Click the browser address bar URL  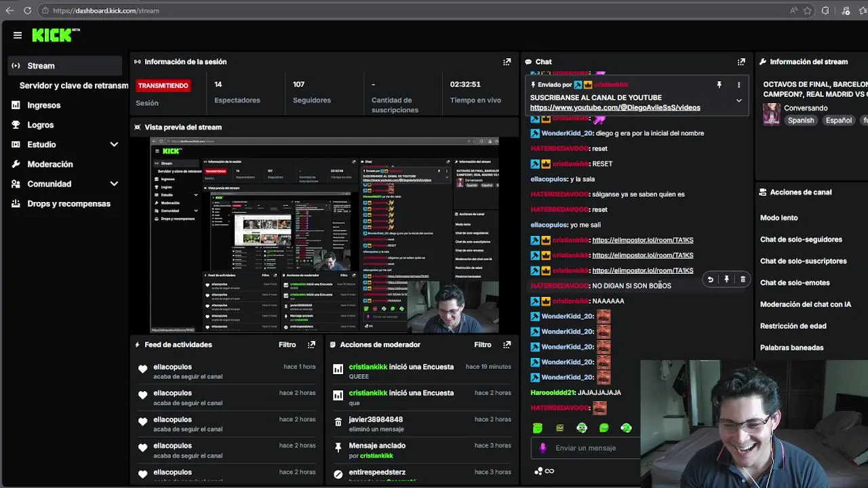(x=106, y=10)
